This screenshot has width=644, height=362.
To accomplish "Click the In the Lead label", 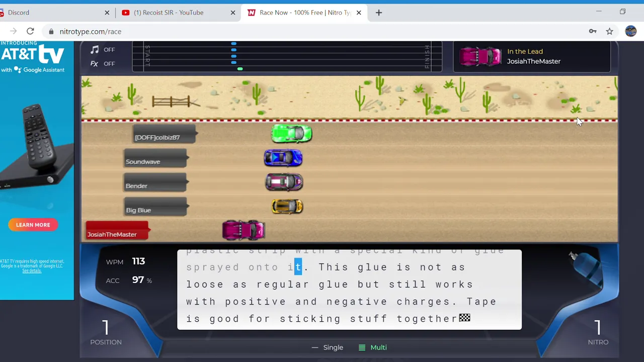I will [x=525, y=51].
